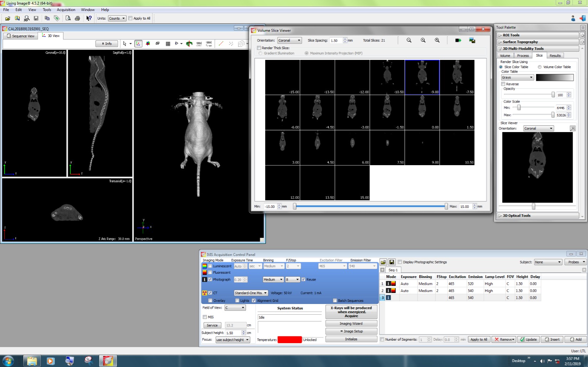Click zoom out icon in Volume Slice Viewer
588x367 pixels.
[409, 40]
